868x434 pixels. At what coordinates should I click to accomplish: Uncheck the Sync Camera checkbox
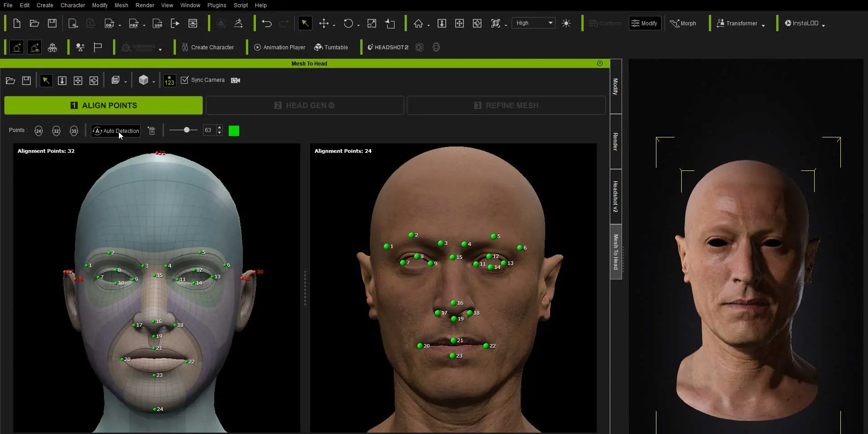coord(184,80)
